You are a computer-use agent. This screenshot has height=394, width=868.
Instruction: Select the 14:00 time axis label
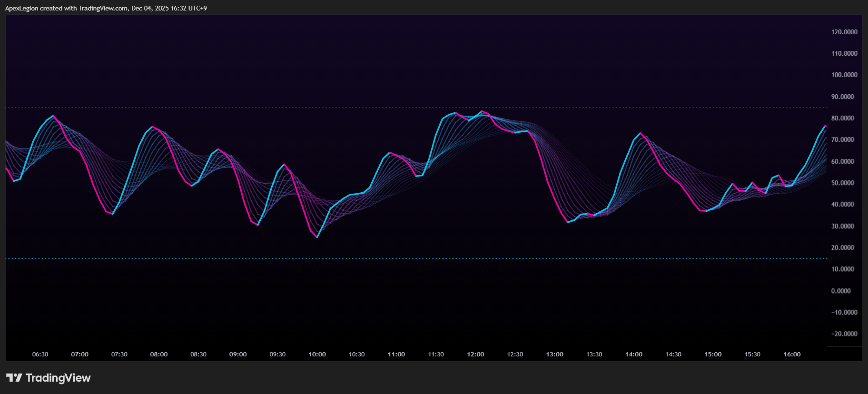pos(633,354)
